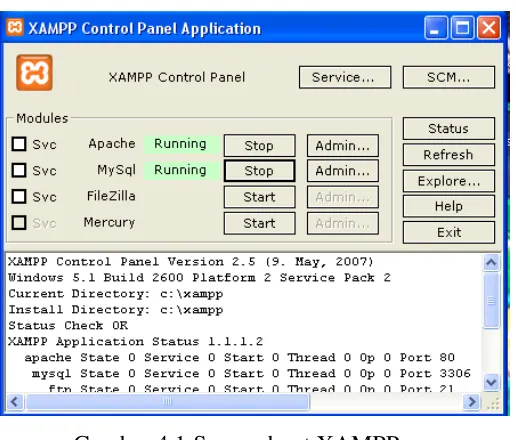Screen dimensions: 516x440
Task: Click the FileZilla module name
Action: pos(111,196)
